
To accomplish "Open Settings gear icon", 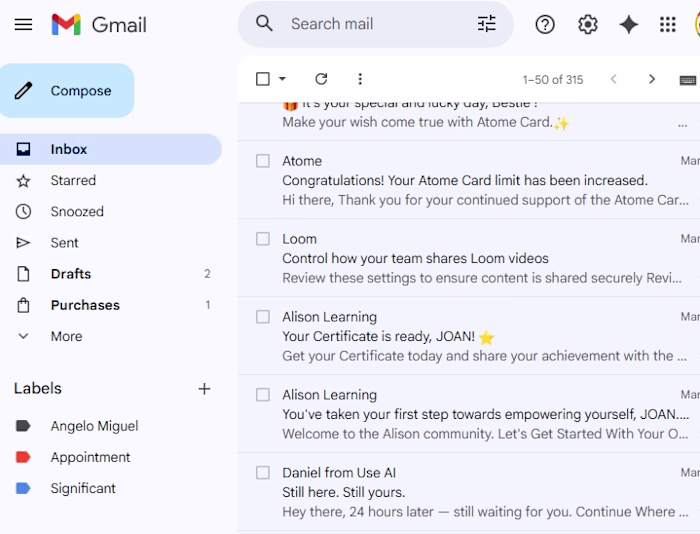I will 588,25.
